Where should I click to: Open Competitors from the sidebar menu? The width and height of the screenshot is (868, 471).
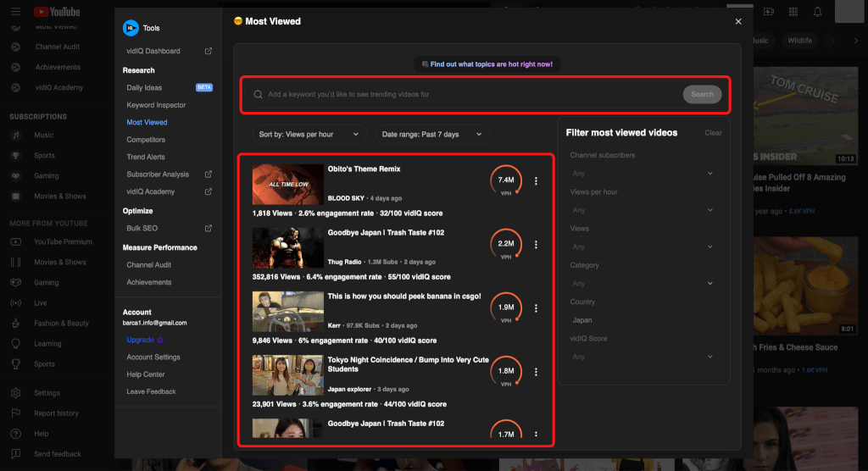click(146, 140)
